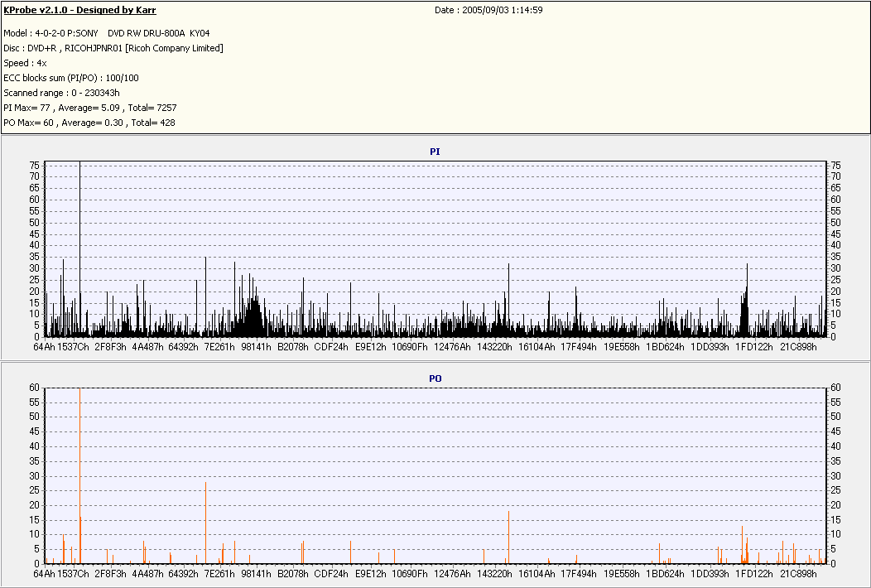The width and height of the screenshot is (871, 588).
Task: Click 4A487h label under the PI chart
Action: click(147, 347)
